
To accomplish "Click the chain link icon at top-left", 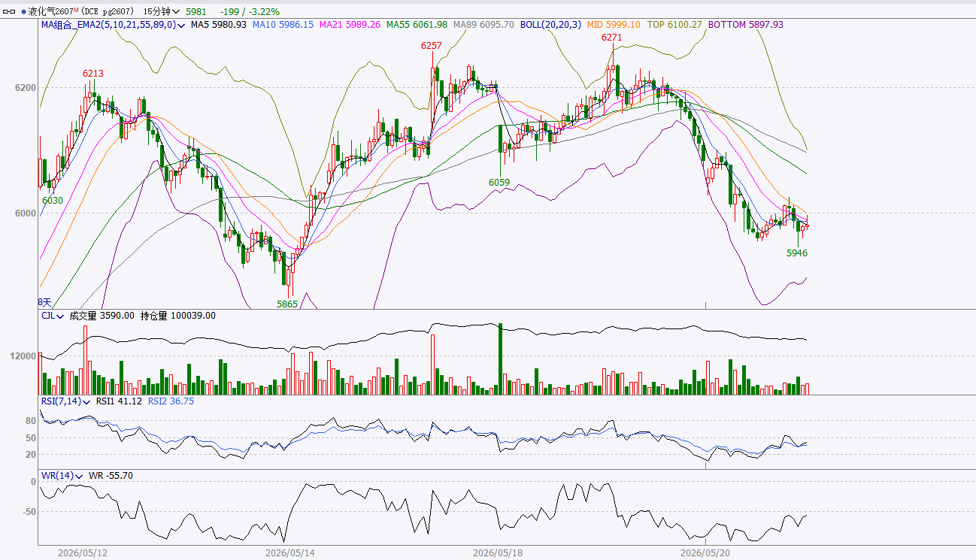I will [x=10, y=12].
